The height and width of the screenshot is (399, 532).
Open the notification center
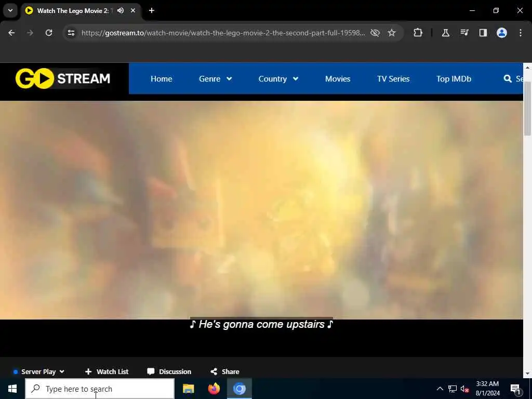pos(515,389)
